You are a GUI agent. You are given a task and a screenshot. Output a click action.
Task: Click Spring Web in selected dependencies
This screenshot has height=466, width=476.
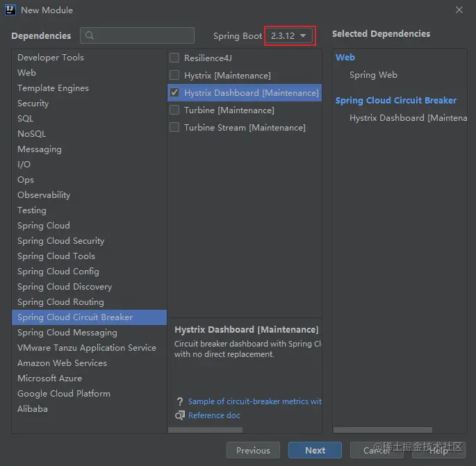[373, 74]
